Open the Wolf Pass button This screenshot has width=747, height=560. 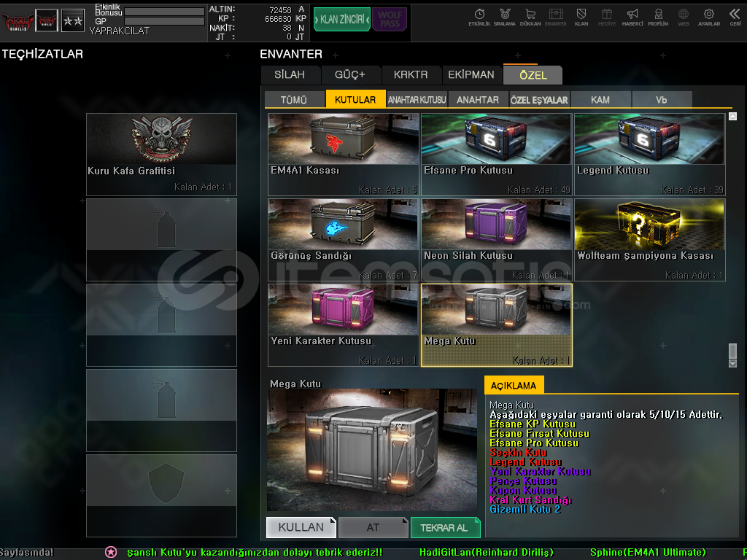[390, 20]
